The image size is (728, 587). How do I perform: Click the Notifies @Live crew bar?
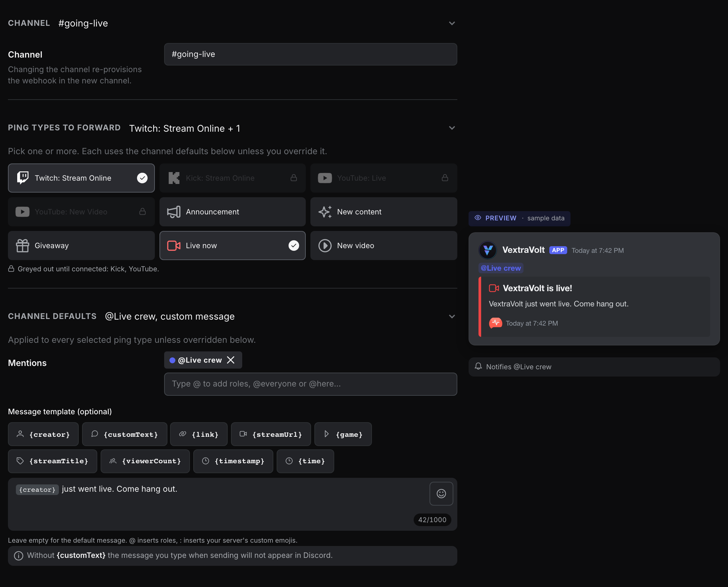coord(594,367)
